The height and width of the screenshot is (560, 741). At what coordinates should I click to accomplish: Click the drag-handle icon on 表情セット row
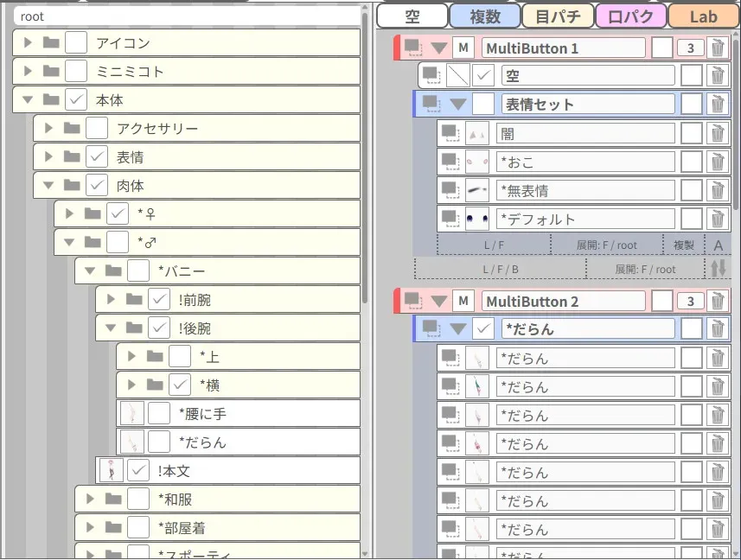pyautogui.click(x=431, y=105)
